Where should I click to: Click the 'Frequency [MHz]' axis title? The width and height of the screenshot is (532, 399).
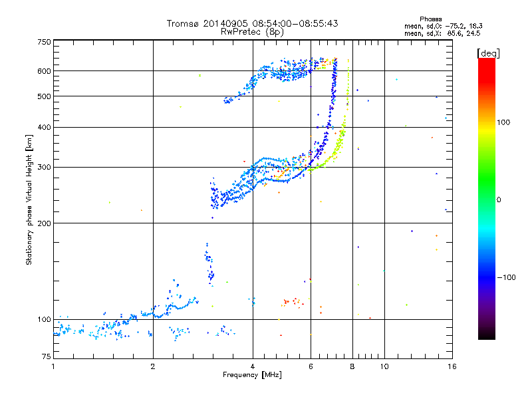[252, 375]
